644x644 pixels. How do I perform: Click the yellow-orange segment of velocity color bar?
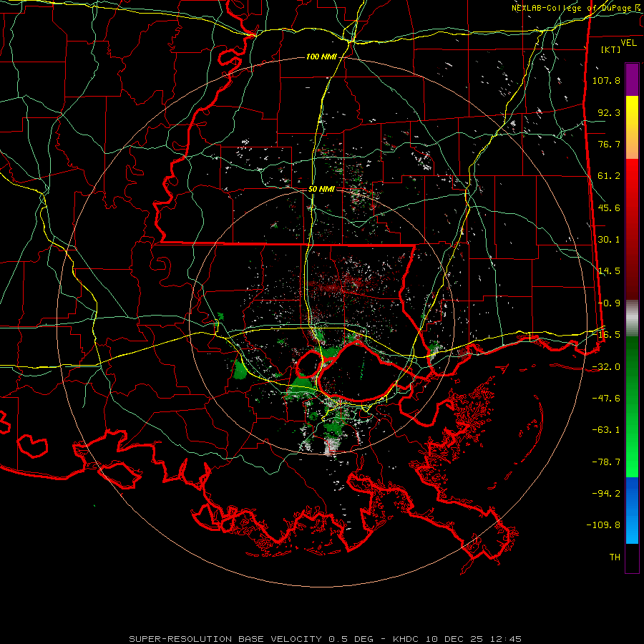632,127
